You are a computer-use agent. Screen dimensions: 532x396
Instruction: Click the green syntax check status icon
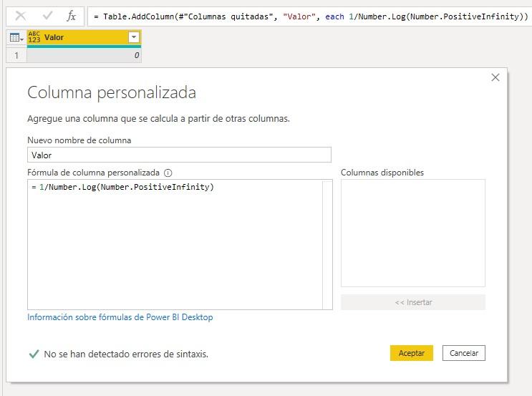(33, 354)
